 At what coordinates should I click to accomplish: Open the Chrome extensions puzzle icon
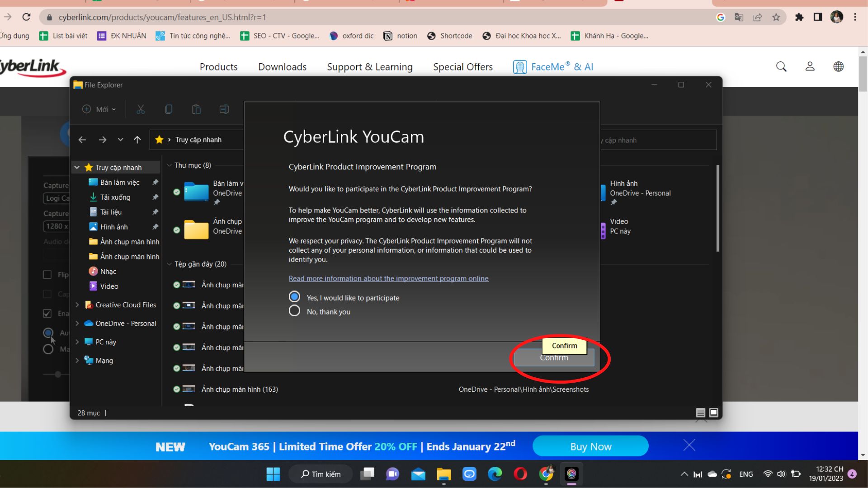point(799,17)
